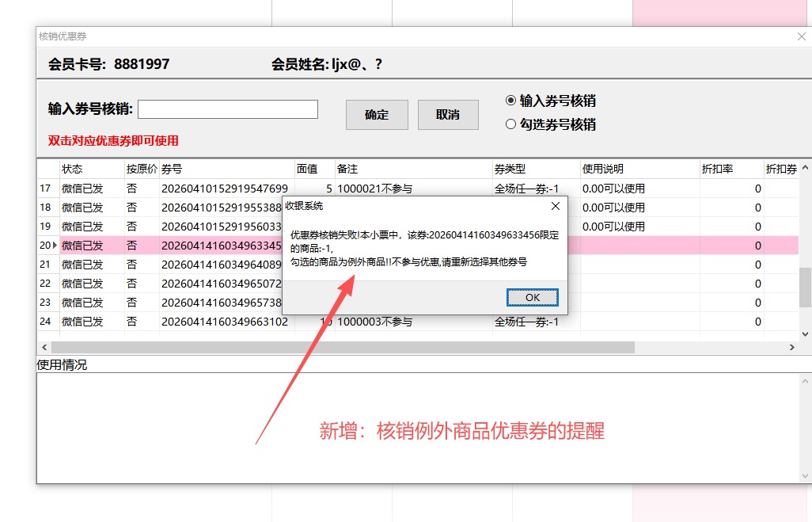Click the horizontal scrollbar thumb
The image size is (812, 522).
click(342, 348)
